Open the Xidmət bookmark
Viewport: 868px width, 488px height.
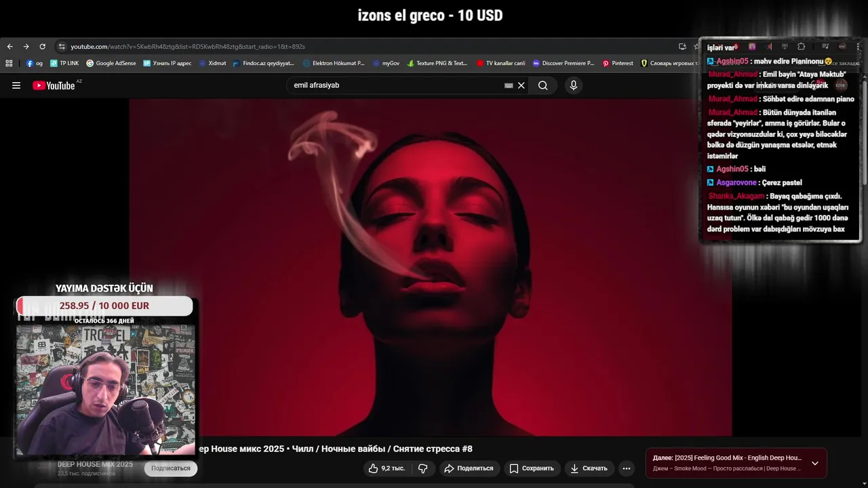point(213,63)
